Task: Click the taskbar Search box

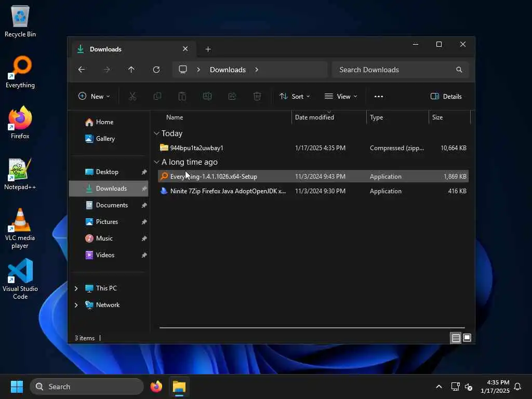Action: click(x=87, y=387)
